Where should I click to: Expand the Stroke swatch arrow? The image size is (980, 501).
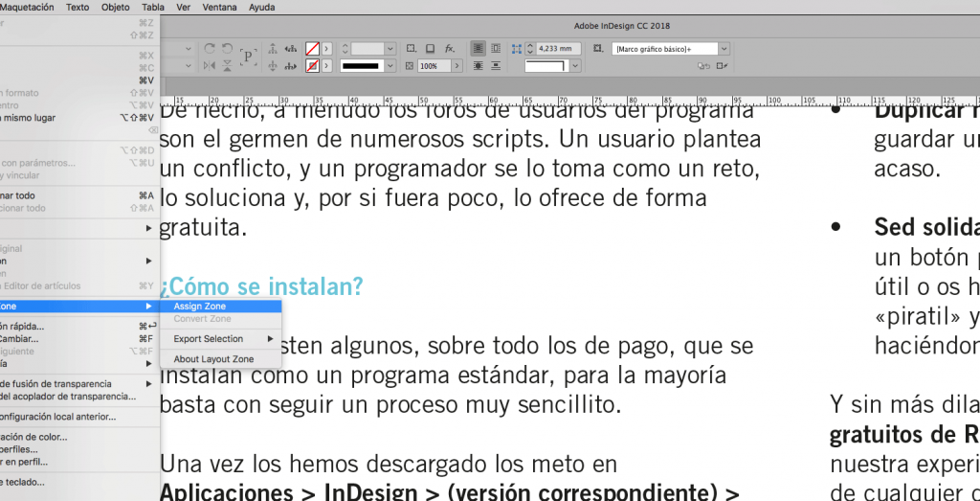point(327,66)
